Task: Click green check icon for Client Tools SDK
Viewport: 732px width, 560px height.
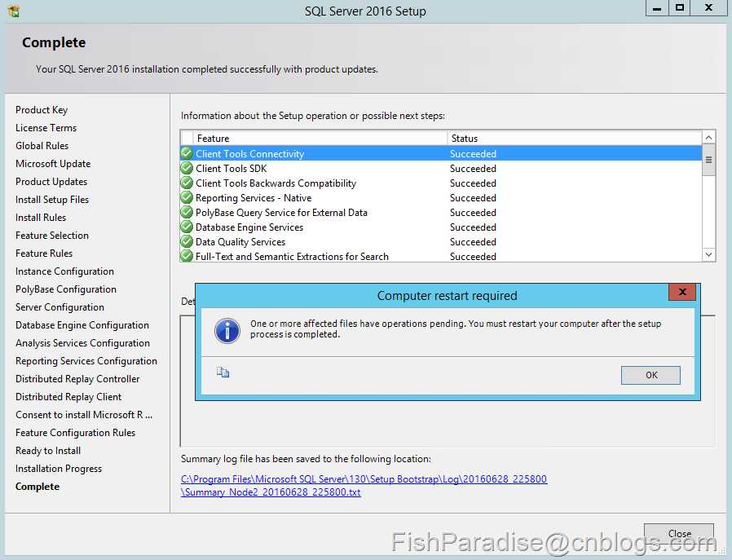Action: 187,168
